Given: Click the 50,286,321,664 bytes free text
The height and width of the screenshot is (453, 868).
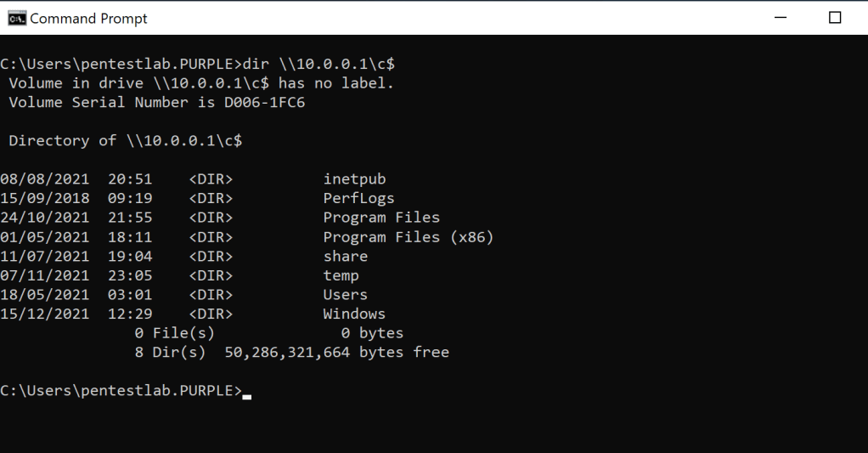Looking at the screenshot, I should pos(336,352).
